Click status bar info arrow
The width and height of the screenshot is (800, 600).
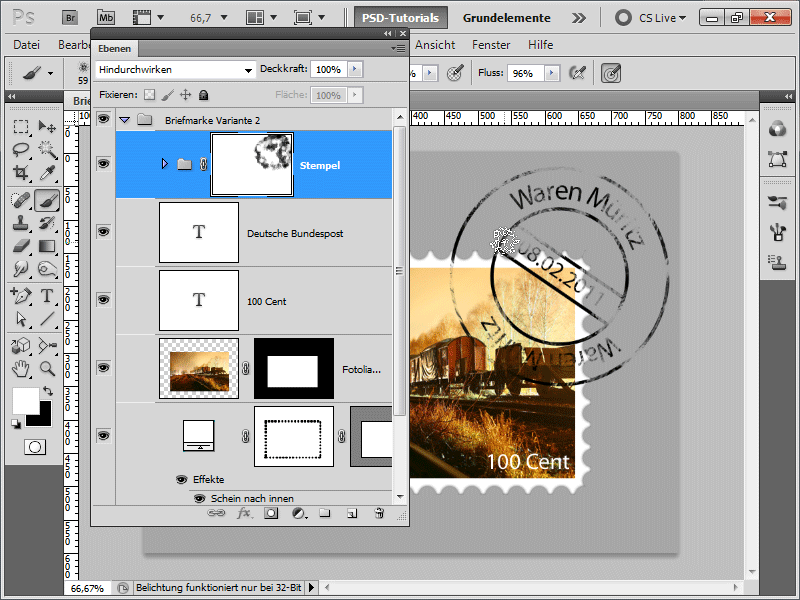[311, 588]
